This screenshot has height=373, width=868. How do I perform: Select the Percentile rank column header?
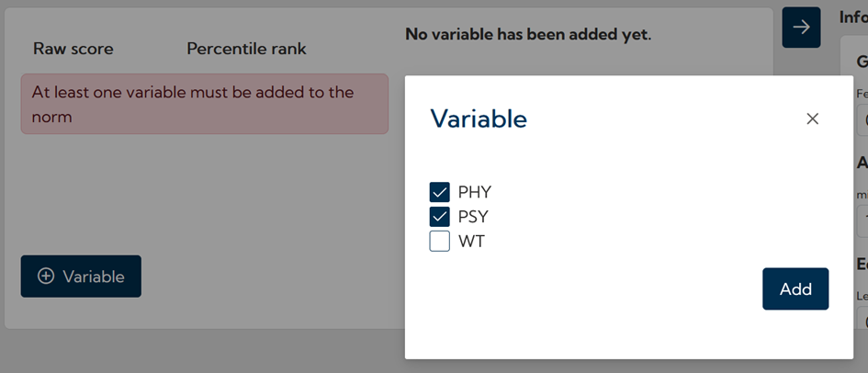(x=246, y=49)
